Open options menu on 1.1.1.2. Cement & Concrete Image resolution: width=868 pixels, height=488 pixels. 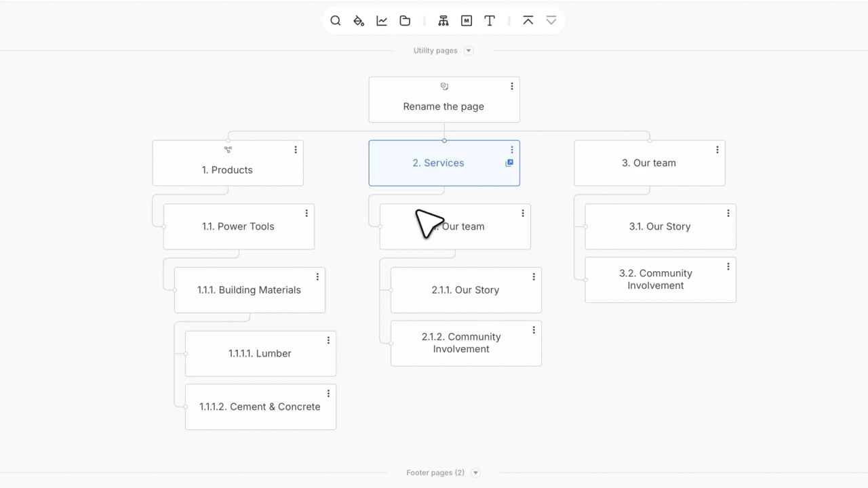click(x=328, y=394)
